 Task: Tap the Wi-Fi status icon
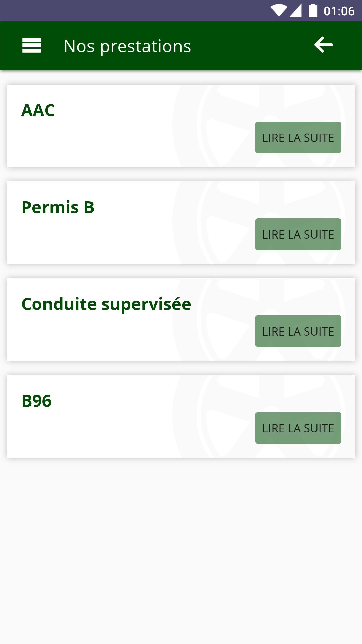(x=279, y=11)
